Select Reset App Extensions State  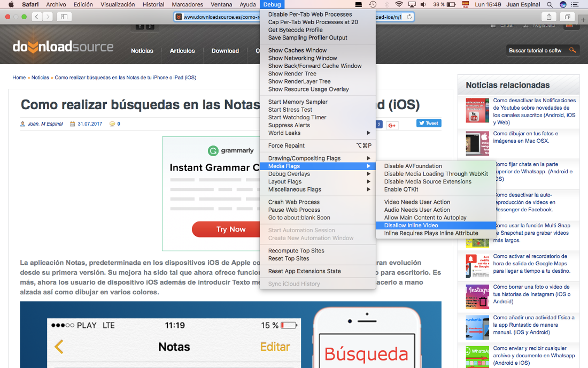tap(318, 271)
